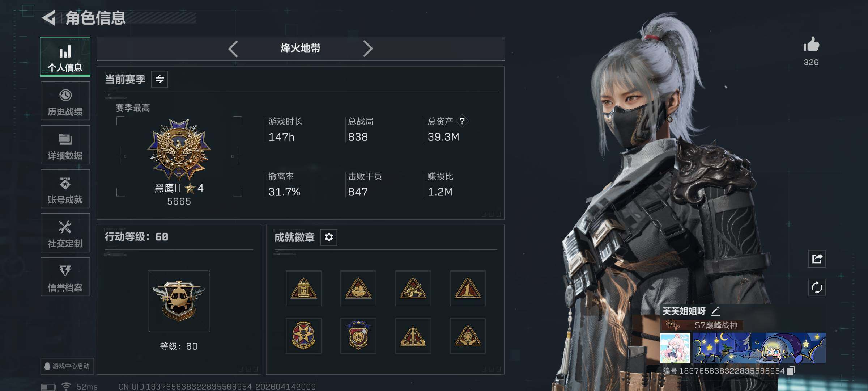Select the number 1 achievement badge

pos(468,289)
